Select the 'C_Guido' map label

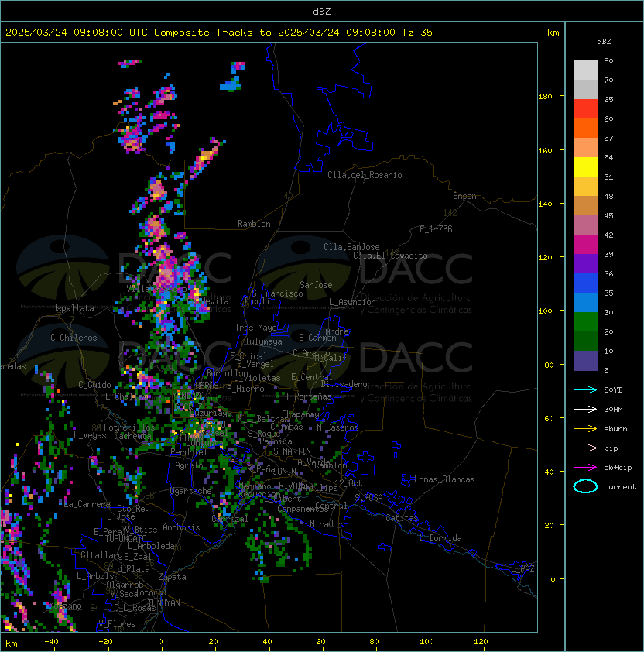tap(94, 385)
